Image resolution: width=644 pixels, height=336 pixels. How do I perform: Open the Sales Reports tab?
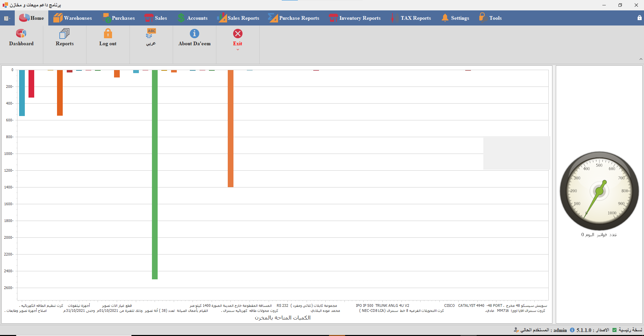(x=238, y=18)
